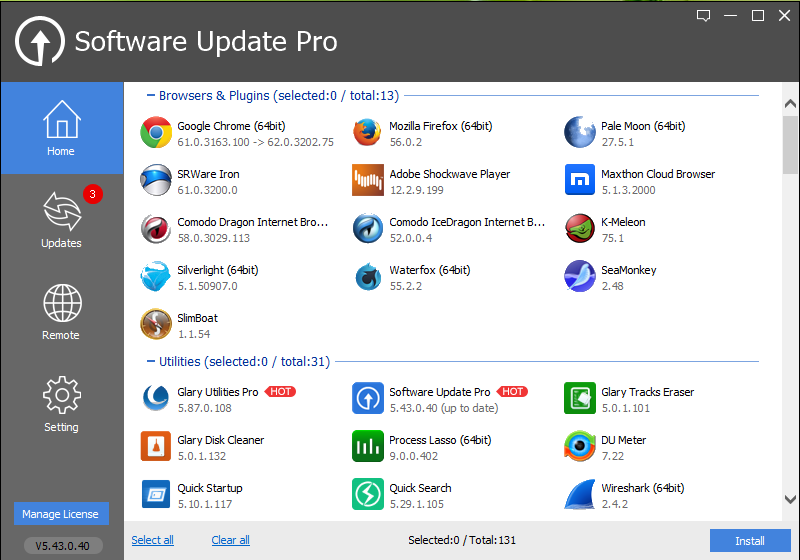Pick the Wireshark (64bit) shark fin icon
The image size is (800, 560).
pos(580,494)
